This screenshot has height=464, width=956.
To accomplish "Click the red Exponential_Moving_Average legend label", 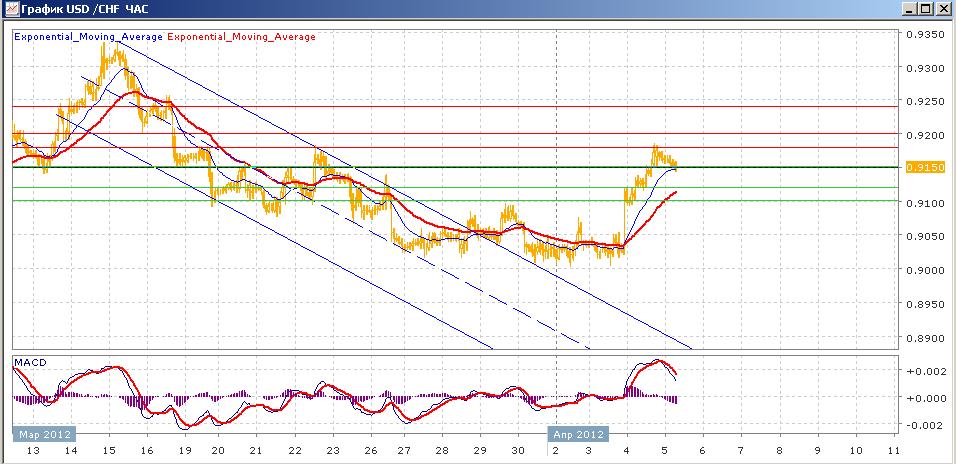I will [x=241, y=37].
